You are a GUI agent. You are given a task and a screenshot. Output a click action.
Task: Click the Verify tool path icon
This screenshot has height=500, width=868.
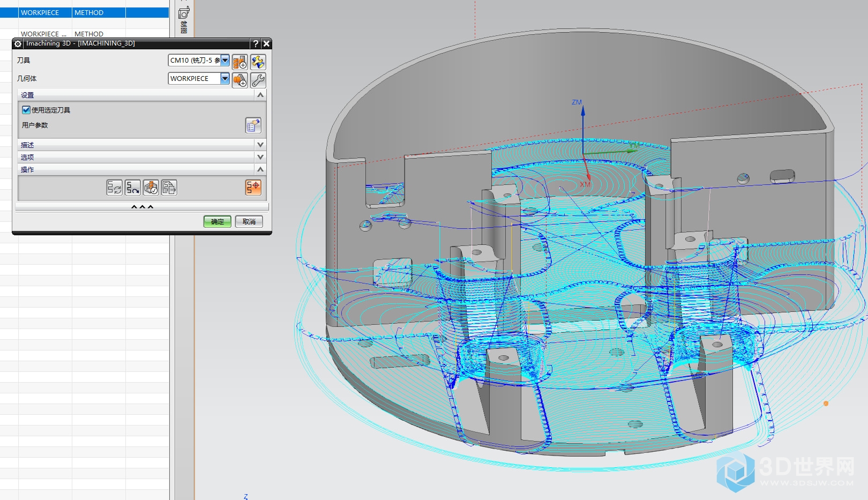[x=151, y=188]
